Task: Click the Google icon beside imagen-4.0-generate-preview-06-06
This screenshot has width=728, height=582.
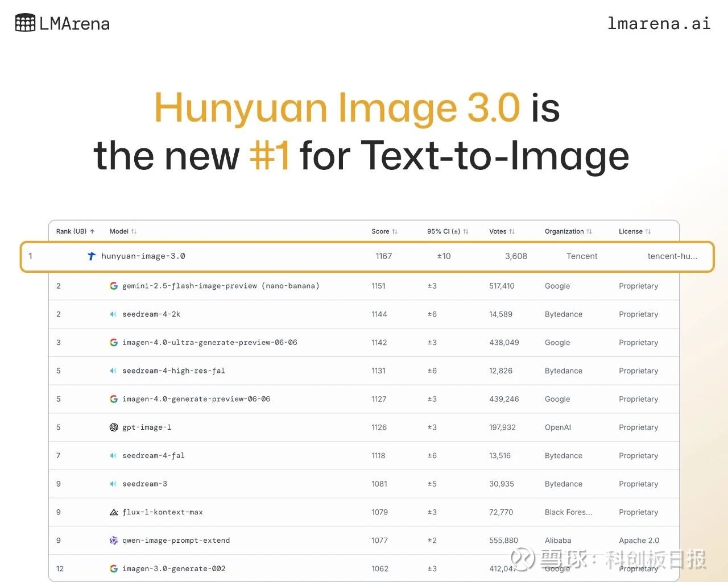Action: click(x=114, y=399)
